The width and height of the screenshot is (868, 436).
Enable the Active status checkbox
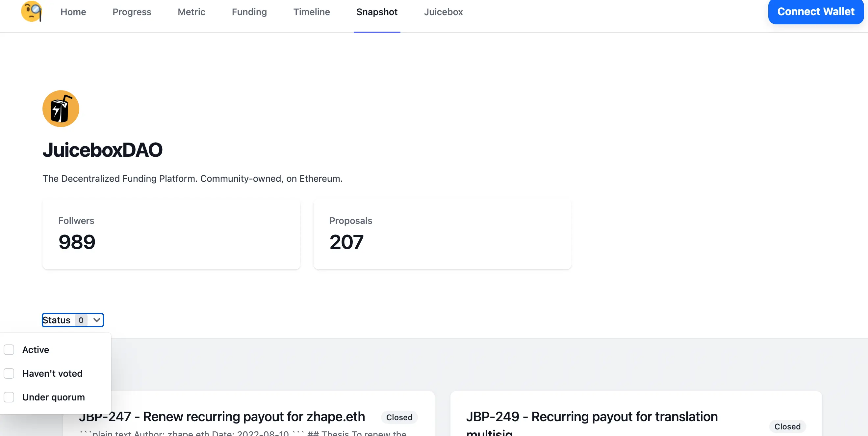click(9, 350)
